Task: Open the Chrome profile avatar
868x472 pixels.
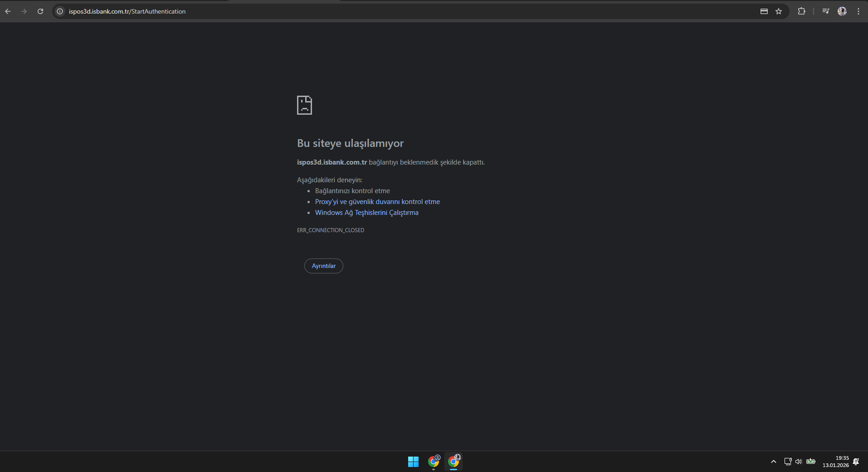Action: [x=842, y=11]
